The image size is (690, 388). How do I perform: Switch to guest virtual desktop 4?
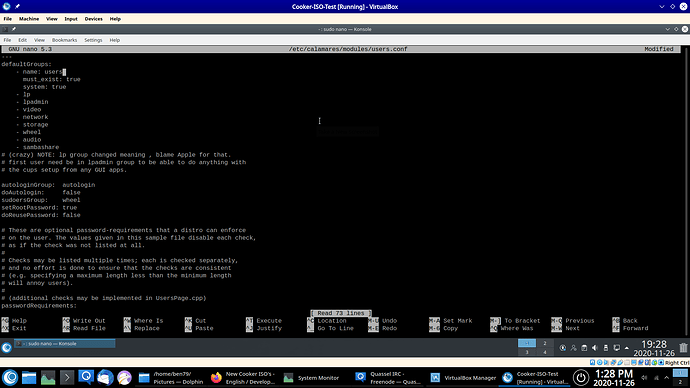click(545, 352)
